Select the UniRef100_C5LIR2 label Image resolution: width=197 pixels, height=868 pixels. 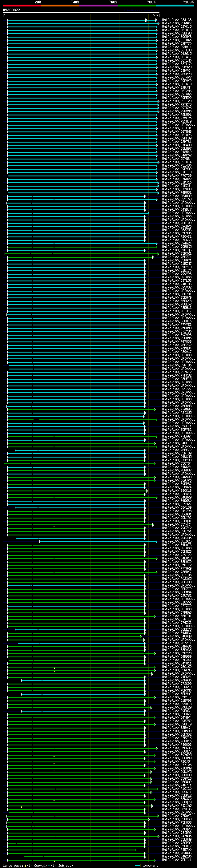pos(177,518)
